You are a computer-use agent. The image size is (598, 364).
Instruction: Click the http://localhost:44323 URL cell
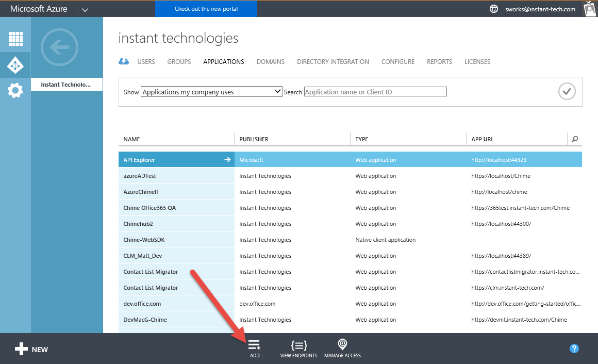coord(499,160)
